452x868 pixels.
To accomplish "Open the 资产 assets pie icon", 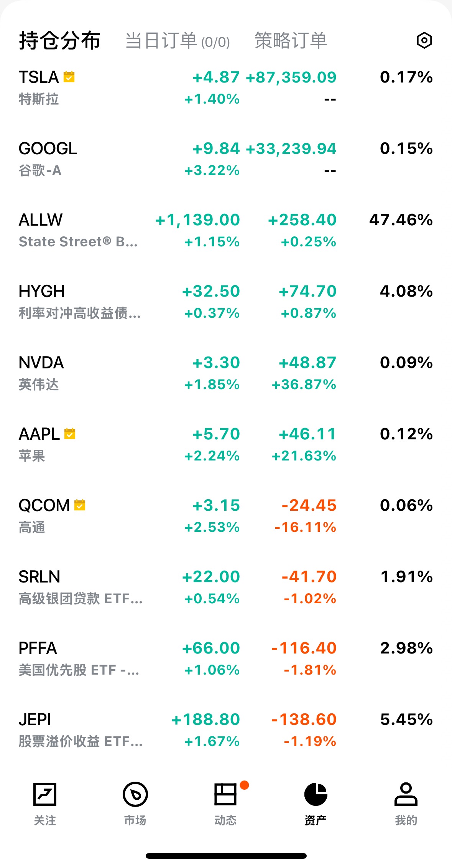I will [x=316, y=794].
